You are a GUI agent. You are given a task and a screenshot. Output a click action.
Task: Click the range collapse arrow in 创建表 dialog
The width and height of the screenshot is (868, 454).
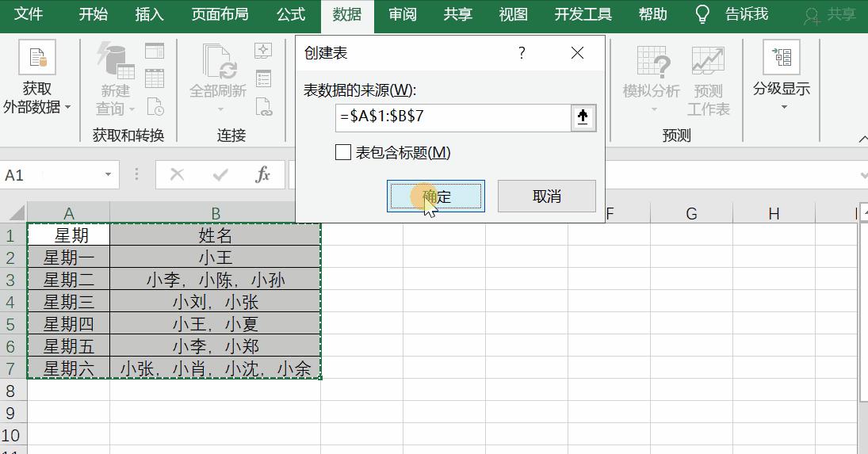[583, 117]
